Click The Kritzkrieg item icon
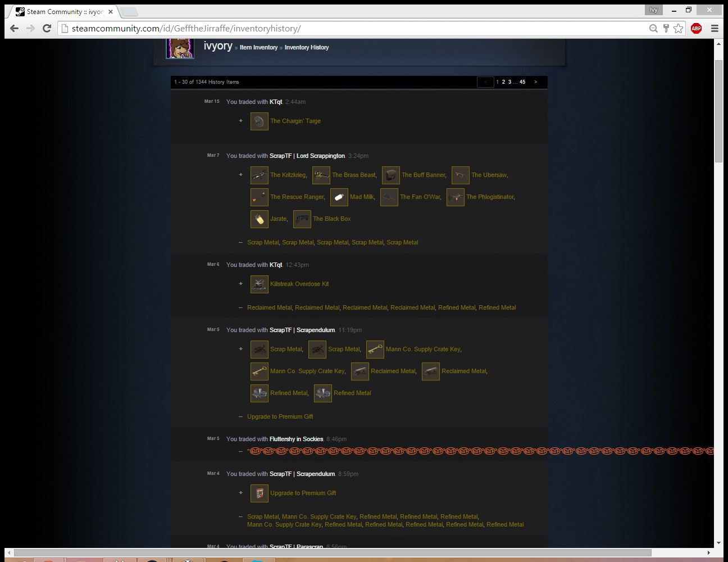Screen dimensions: 728x562 [x=259, y=175]
